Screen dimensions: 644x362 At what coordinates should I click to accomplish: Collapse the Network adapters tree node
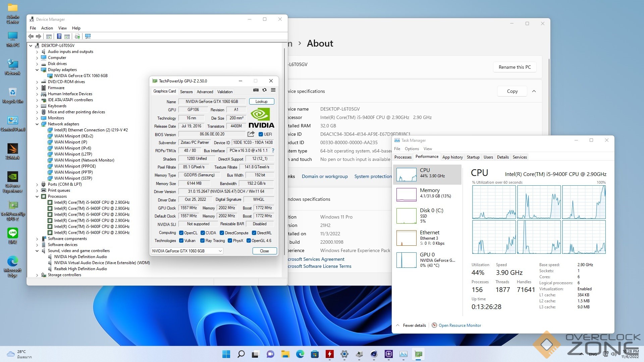[37, 124]
